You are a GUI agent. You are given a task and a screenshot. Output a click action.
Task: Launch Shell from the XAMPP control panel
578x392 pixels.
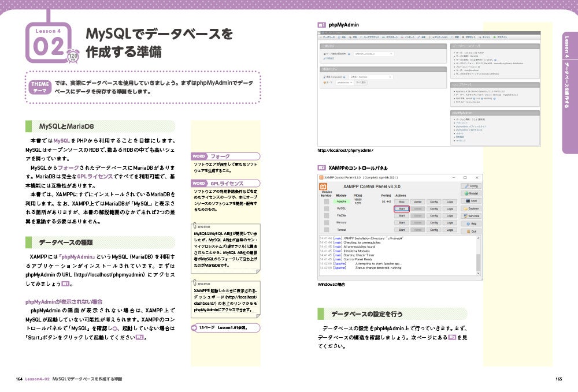470,201
